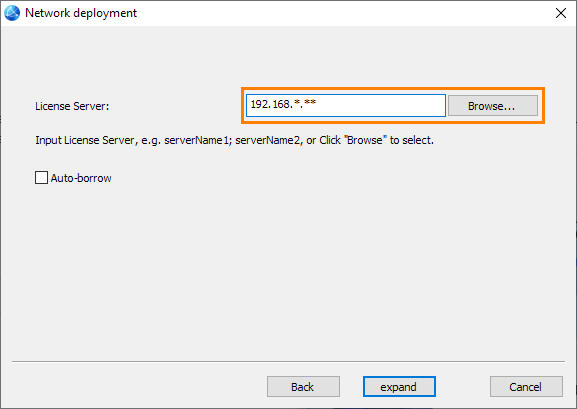This screenshot has width=577, height=409.
Task: Click the 192.168.*.** address text
Action: click(x=283, y=104)
